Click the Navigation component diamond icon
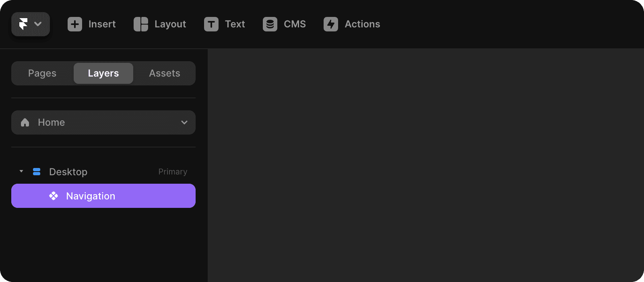The width and height of the screenshot is (644, 282). coord(54,196)
